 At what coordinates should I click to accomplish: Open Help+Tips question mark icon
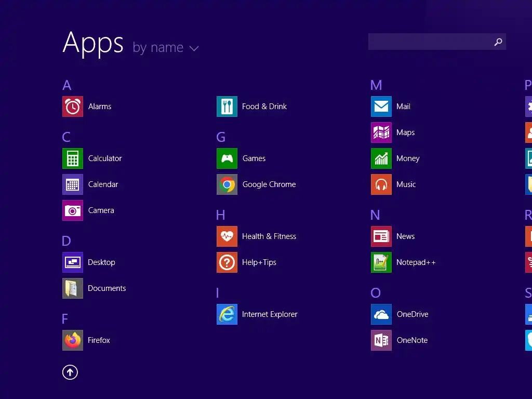pyautogui.click(x=227, y=262)
